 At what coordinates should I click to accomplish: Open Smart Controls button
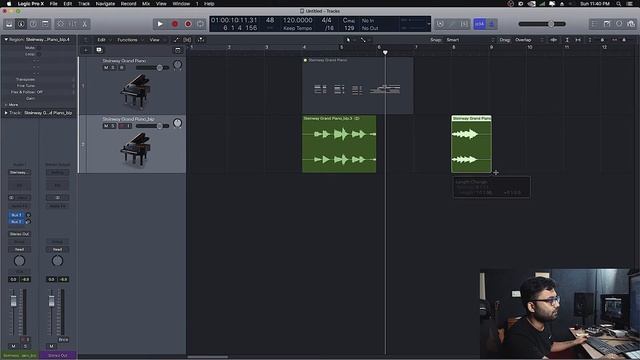click(60, 24)
